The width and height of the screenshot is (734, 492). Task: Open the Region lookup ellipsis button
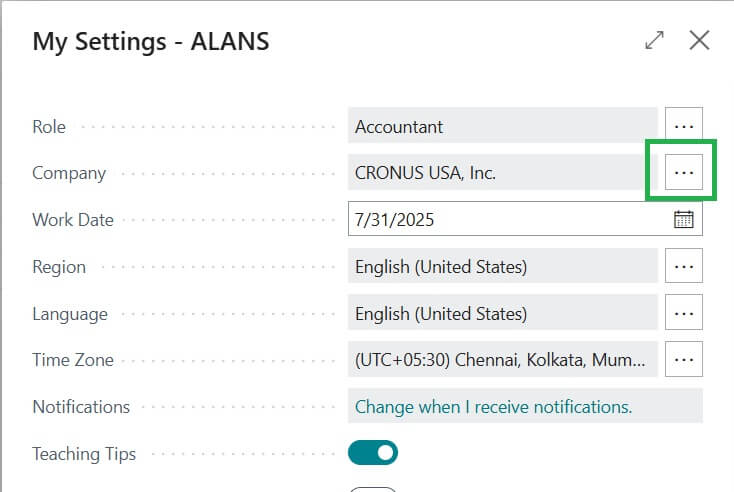tap(684, 267)
